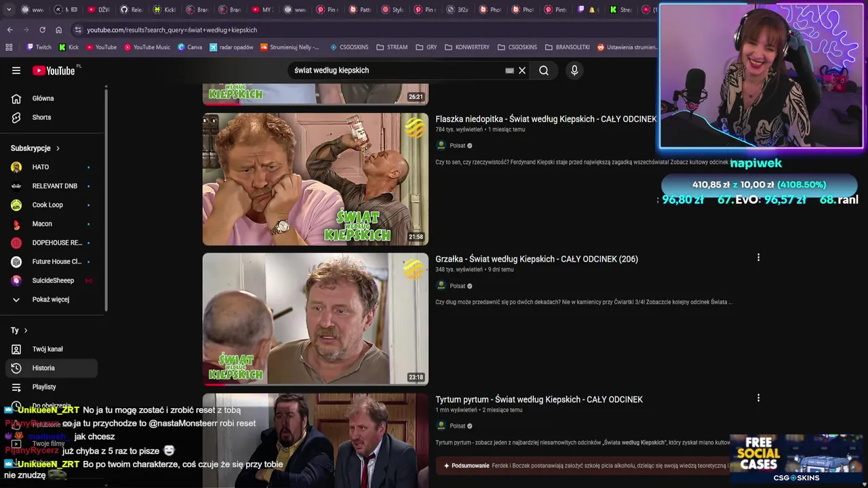868x488 pixels.
Task: Open the browser apps grid icon
Action: 9,47
